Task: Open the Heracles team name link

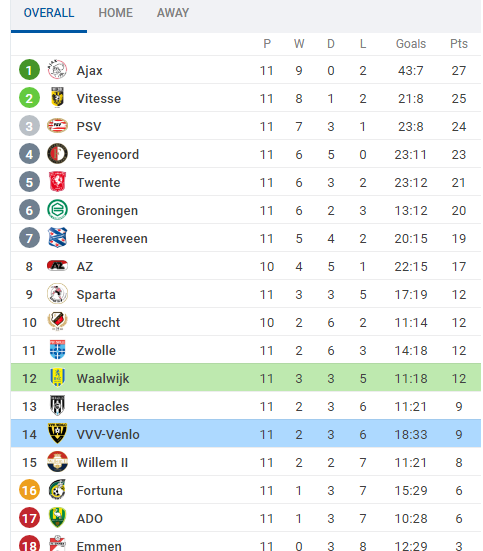Action: [103, 407]
